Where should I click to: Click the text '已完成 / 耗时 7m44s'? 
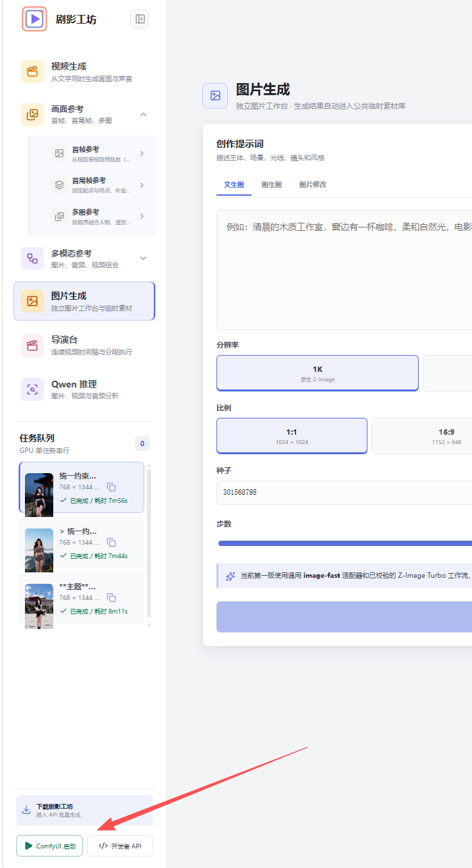(x=98, y=556)
